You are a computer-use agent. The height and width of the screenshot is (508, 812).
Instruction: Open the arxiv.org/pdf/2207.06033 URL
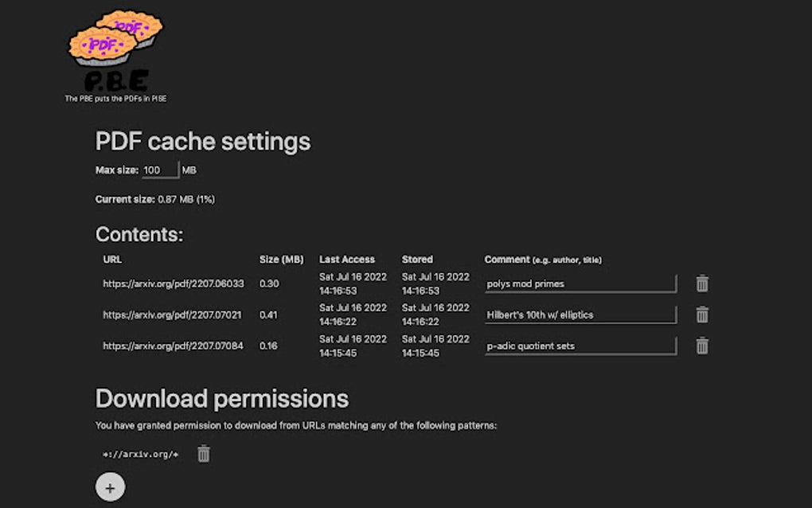(x=173, y=283)
